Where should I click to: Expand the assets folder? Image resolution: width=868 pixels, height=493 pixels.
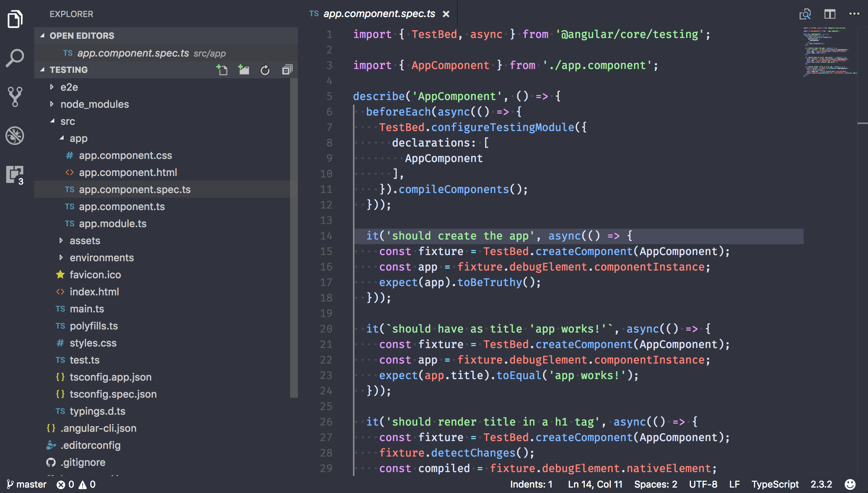click(x=61, y=241)
